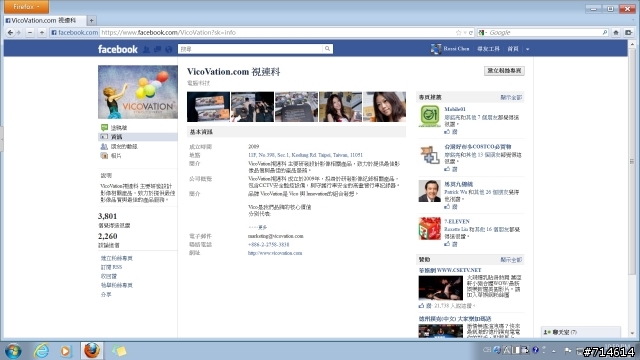Click the plus toolbar button beside the site identity

click(x=42, y=33)
